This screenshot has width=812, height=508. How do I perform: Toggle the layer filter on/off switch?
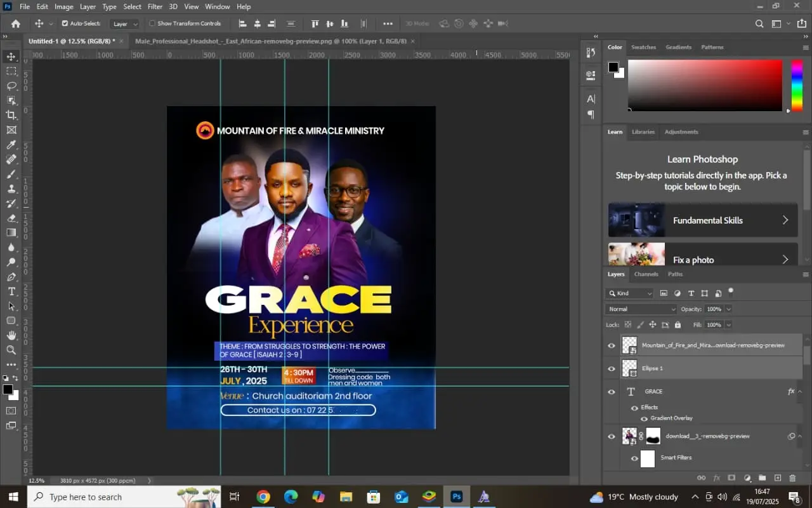731,292
